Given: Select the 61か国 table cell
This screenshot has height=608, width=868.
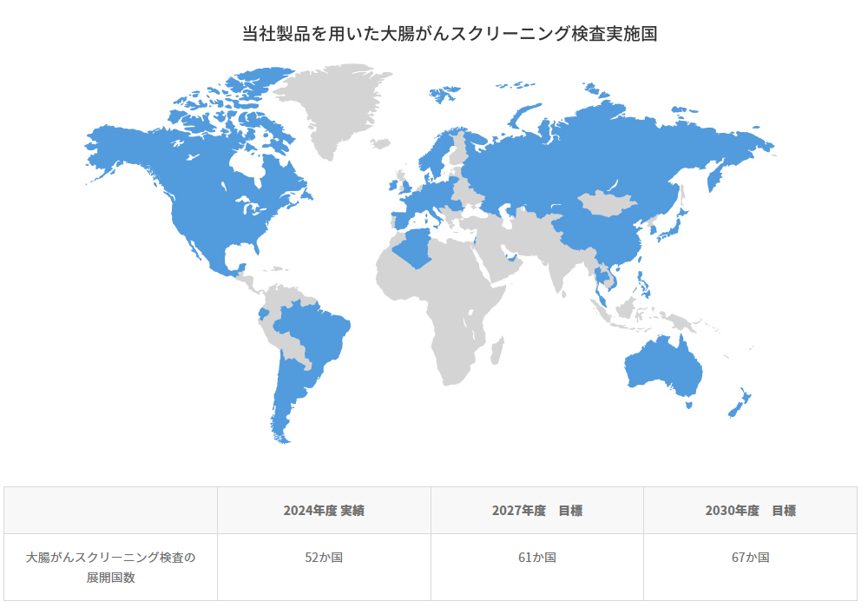Looking at the screenshot, I should pyautogui.click(x=537, y=567).
